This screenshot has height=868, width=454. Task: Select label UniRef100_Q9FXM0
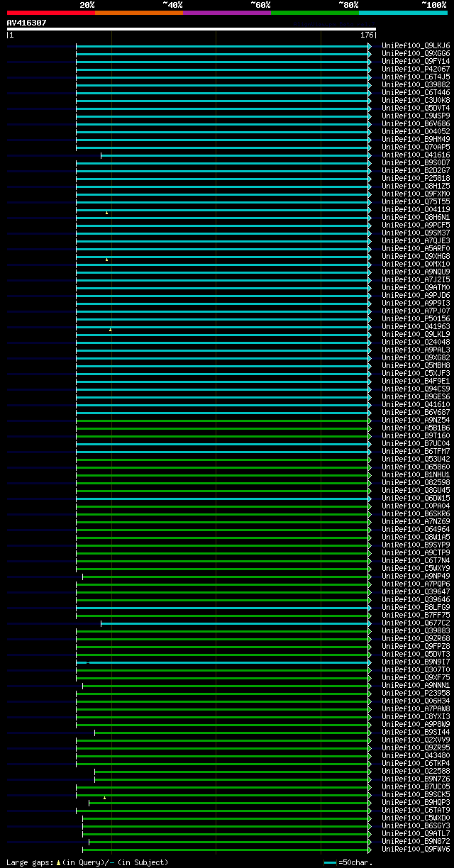[416, 194]
